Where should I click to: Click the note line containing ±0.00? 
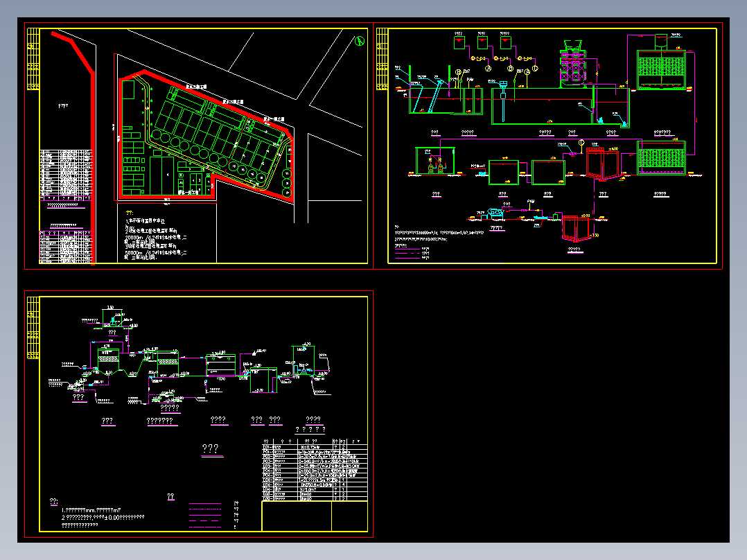coord(103,518)
